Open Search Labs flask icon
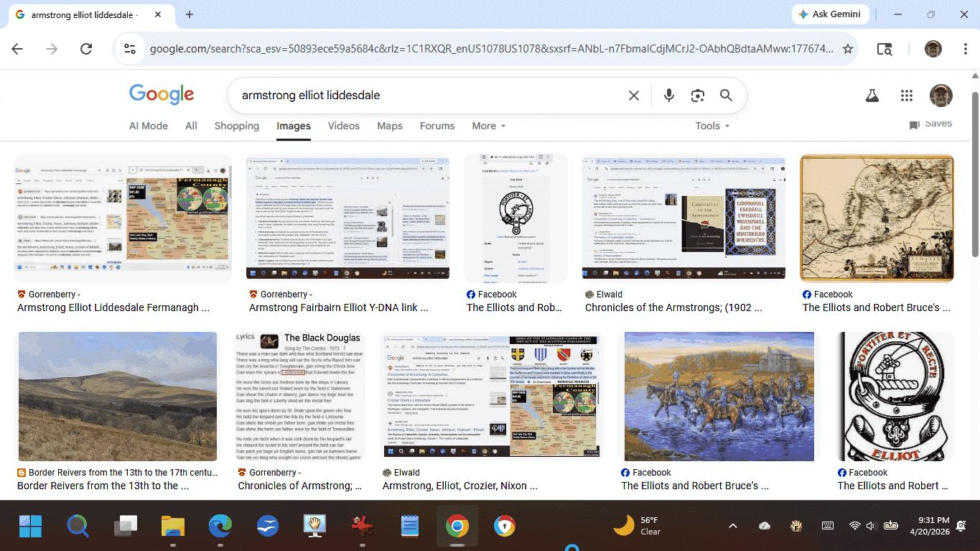Screen dimensions: 980x551 point(872,96)
